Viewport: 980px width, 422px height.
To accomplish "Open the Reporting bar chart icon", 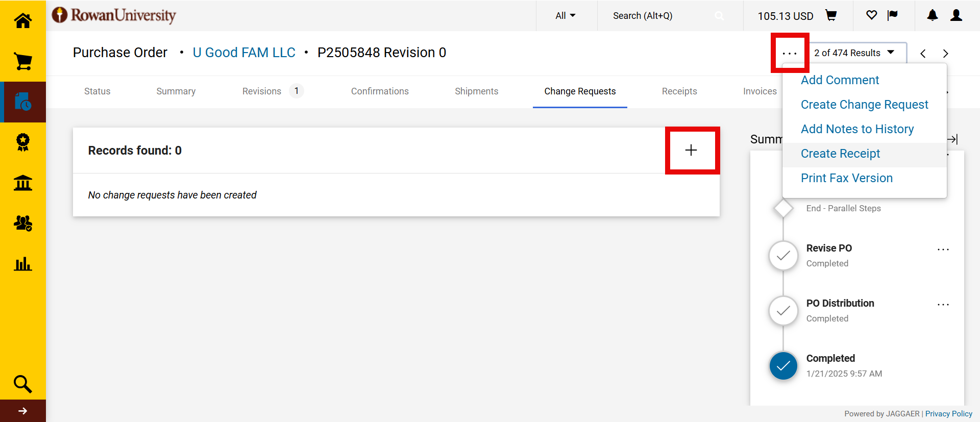I will [x=23, y=264].
